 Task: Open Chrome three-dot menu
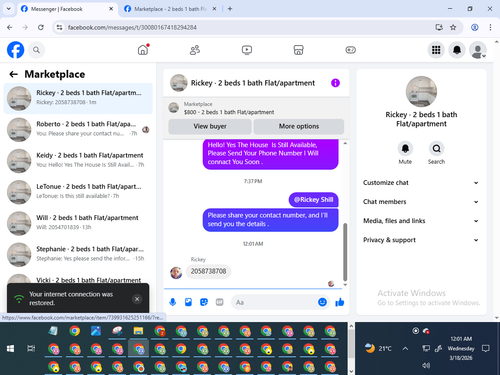point(490,27)
